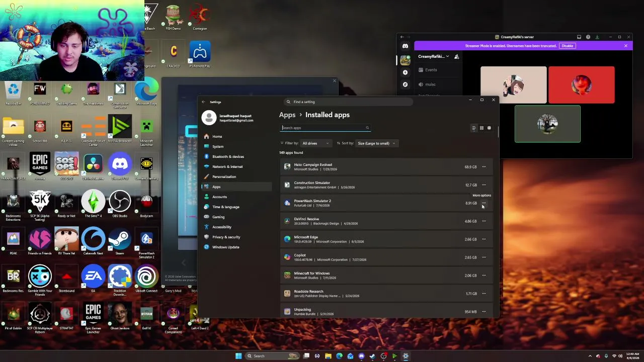This screenshot has width=644, height=362.
Task: Open the Steam desktop shortcut
Action: (120, 241)
